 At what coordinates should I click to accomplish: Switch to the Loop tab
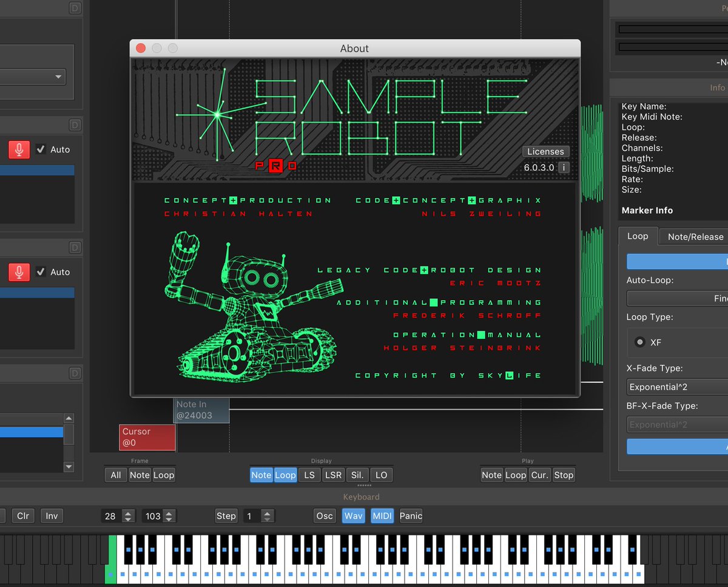pos(638,236)
